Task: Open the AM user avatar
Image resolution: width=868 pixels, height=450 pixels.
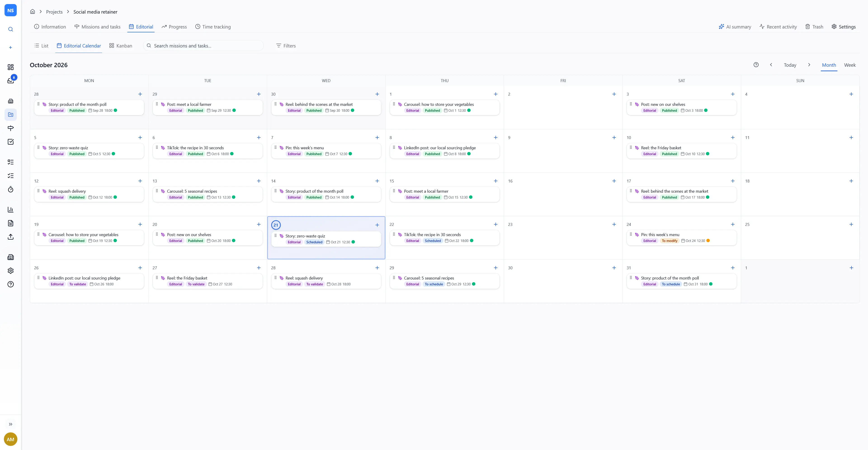Action: click(x=10, y=439)
